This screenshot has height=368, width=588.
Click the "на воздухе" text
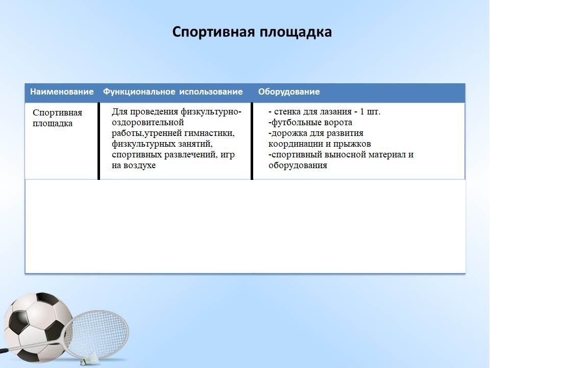134,166
